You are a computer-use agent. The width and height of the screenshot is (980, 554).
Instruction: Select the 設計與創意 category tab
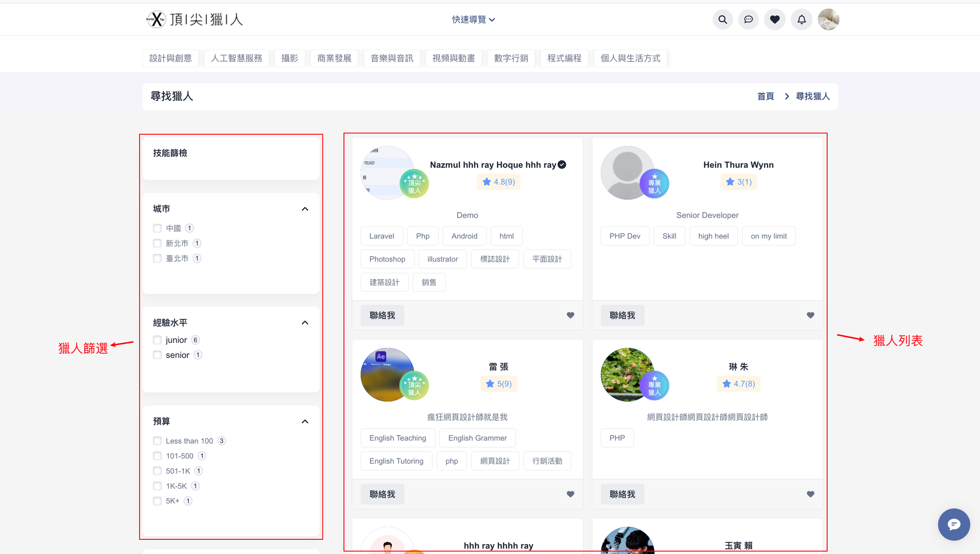(x=171, y=58)
